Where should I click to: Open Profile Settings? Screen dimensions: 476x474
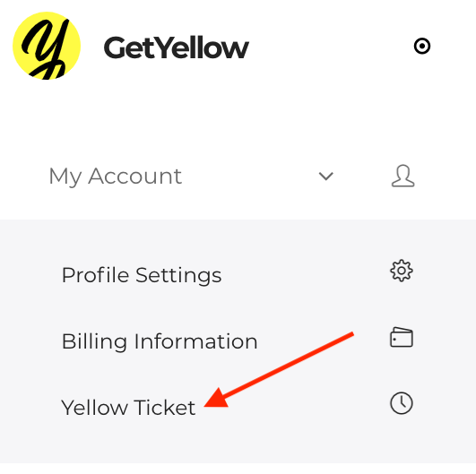[238, 275]
